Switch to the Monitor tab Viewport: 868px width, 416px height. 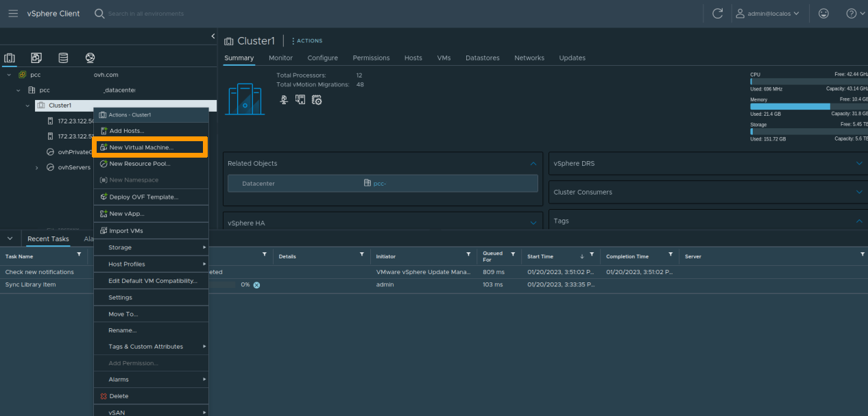click(x=280, y=58)
